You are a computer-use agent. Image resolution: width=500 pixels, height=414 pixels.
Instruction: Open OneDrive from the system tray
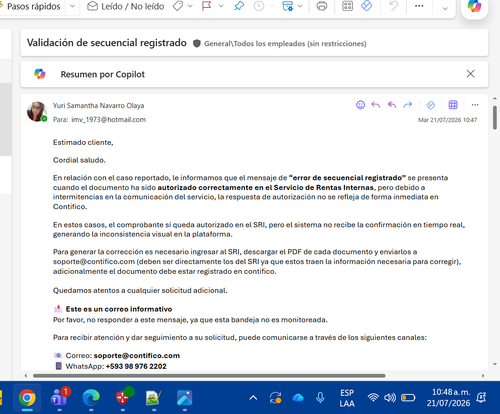298,397
